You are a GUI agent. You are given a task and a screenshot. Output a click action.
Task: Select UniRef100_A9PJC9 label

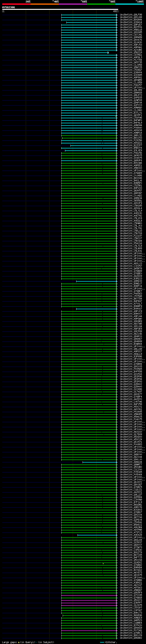click(x=131, y=312)
